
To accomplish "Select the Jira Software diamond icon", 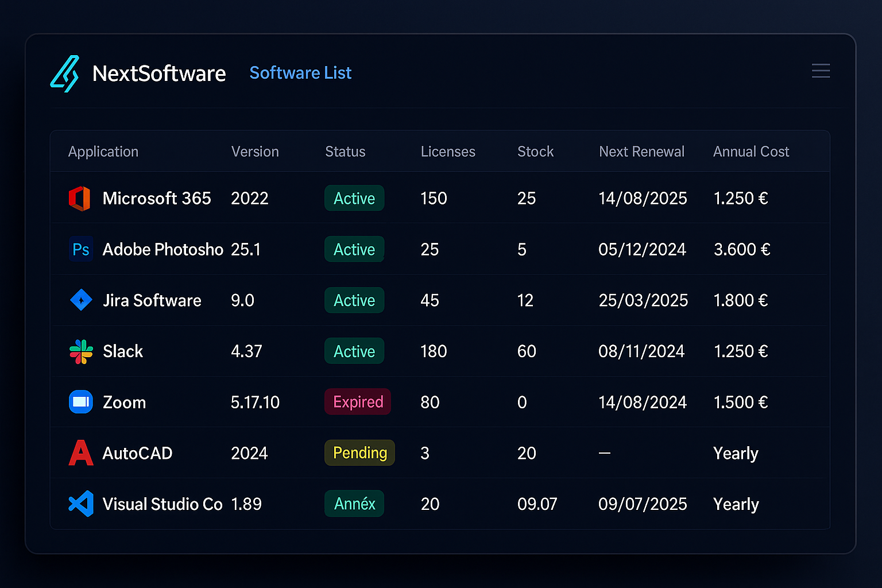I will click(x=81, y=300).
